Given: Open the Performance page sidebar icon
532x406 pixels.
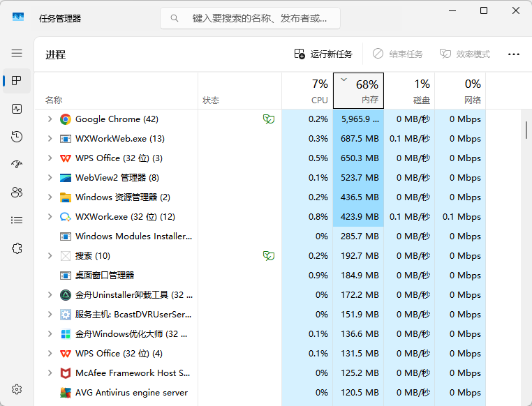Looking at the screenshot, I should click(x=17, y=109).
